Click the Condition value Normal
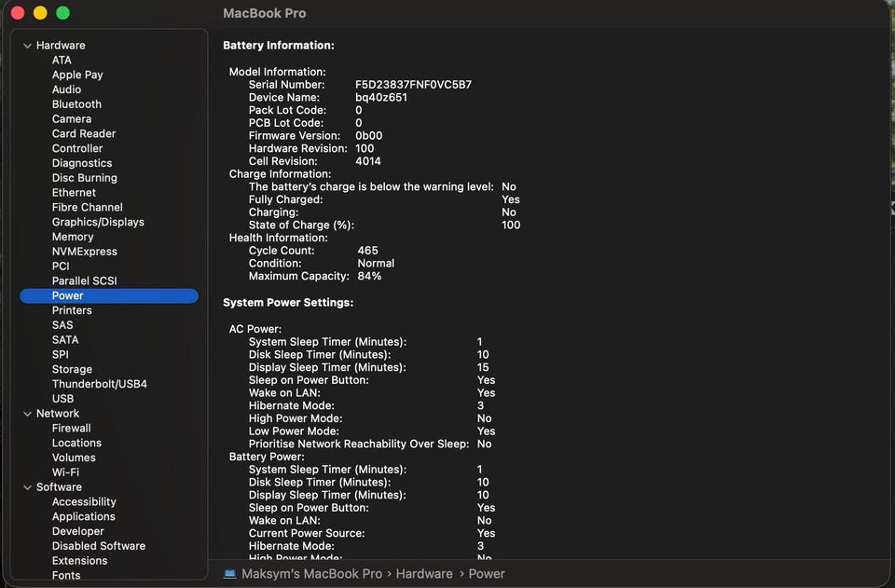 click(376, 264)
